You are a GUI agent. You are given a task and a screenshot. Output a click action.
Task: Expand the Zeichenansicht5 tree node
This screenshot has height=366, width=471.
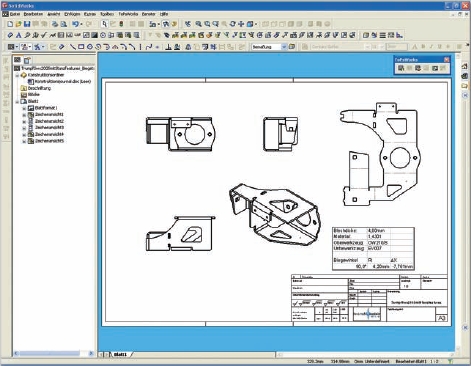click(x=24, y=141)
